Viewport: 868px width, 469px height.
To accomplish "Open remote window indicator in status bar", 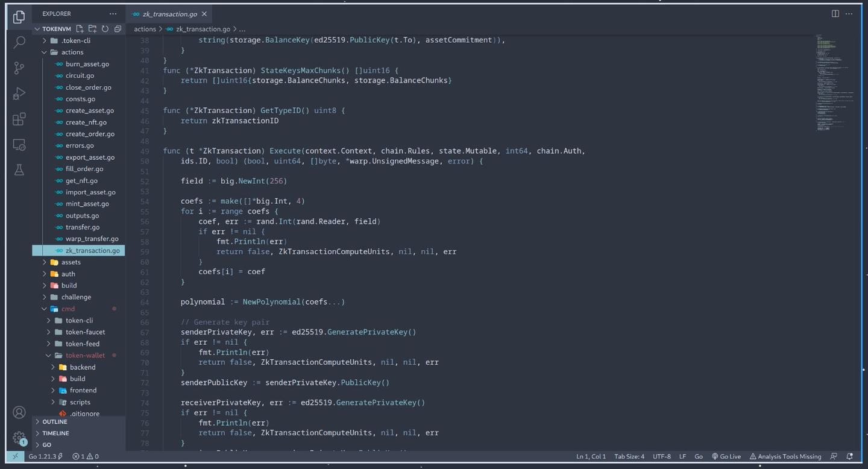I will point(14,456).
